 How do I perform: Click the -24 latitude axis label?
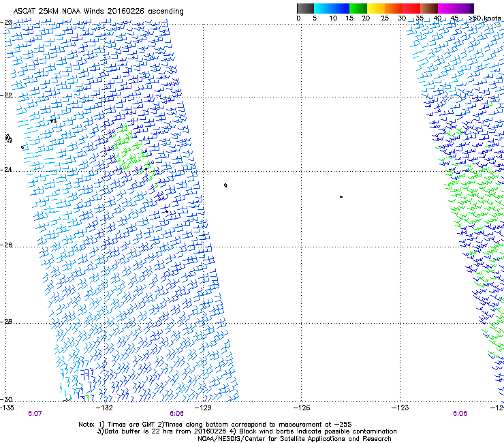[6, 170]
